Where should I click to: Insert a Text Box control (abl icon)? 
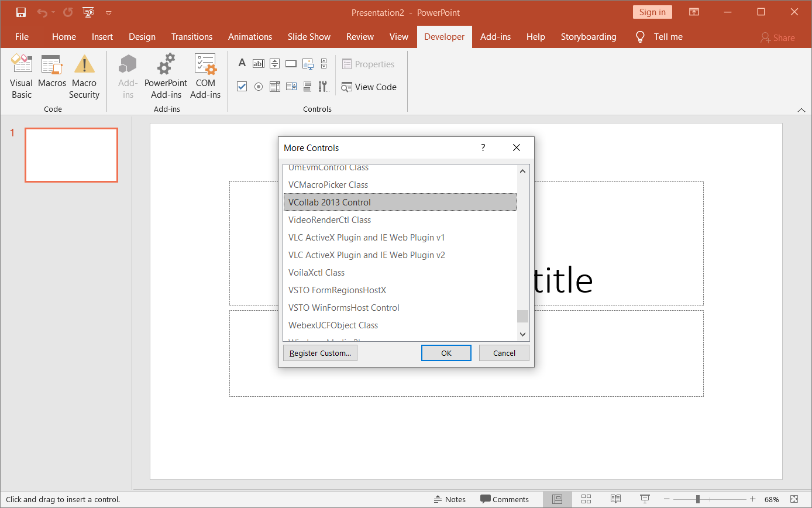tap(259, 64)
